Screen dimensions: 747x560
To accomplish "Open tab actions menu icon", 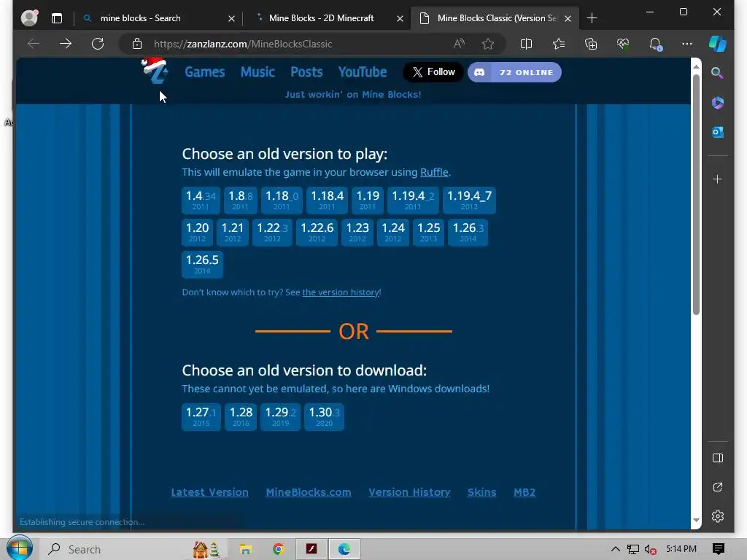I will coord(57,18).
